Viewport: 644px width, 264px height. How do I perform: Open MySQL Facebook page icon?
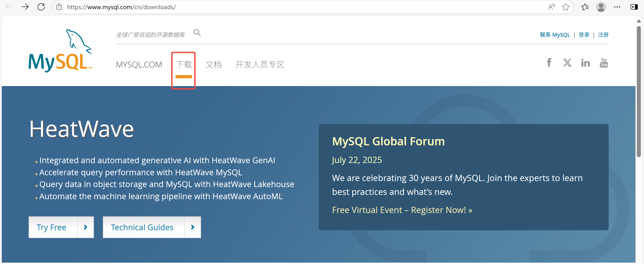click(x=549, y=63)
